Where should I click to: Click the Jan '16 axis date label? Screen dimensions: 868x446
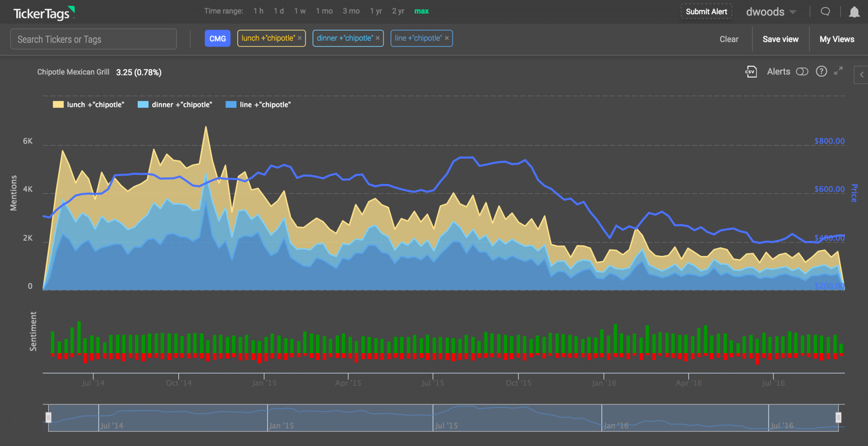(x=604, y=383)
